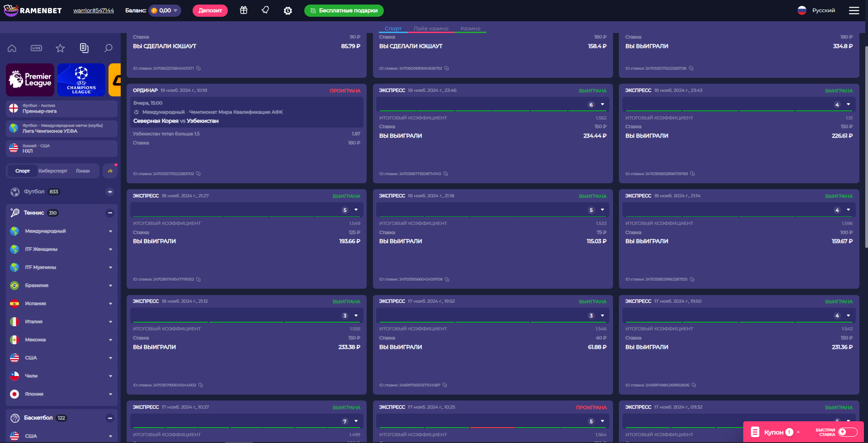Image resolution: width=868 pixels, height=443 pixels.
Task: Click the home icon in sidebar
Action: (x=12, y=48)
